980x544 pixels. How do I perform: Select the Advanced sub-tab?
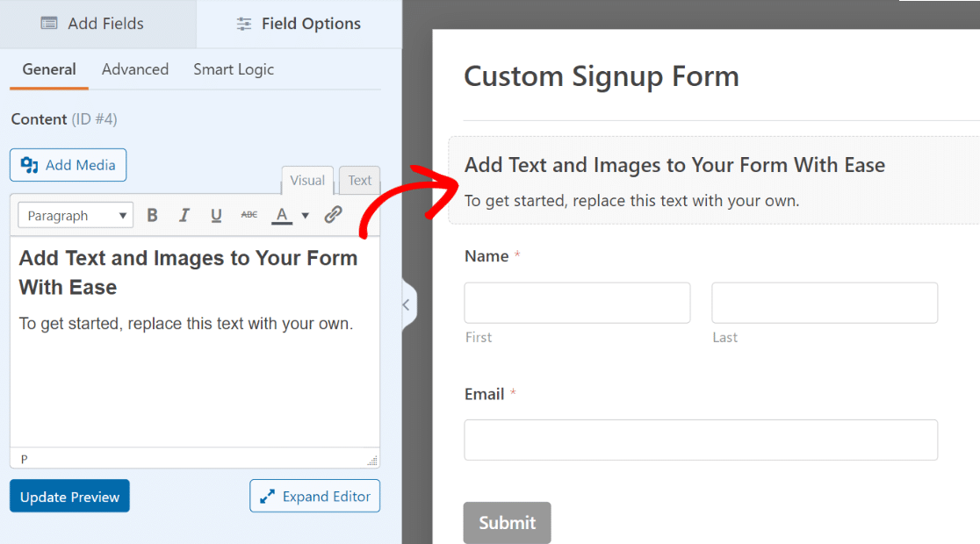pyautogui.click(x=135, y=69)
